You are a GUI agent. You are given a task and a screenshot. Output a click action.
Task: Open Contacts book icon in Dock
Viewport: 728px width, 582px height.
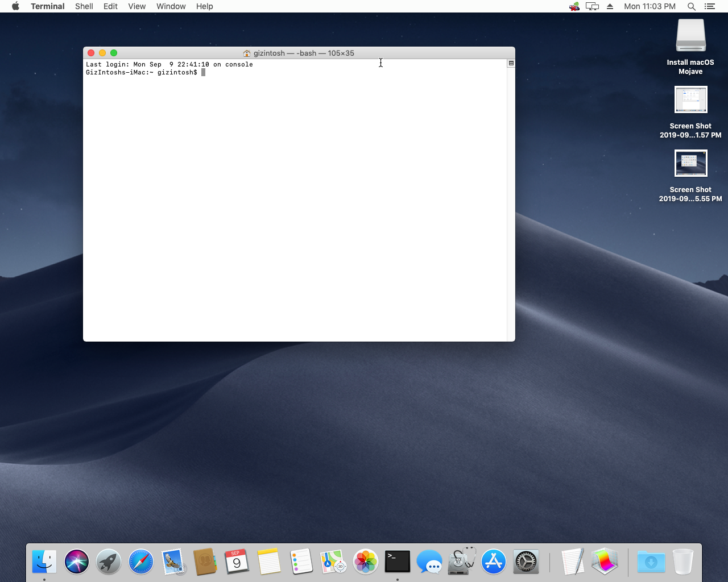[x=205, y=562]
